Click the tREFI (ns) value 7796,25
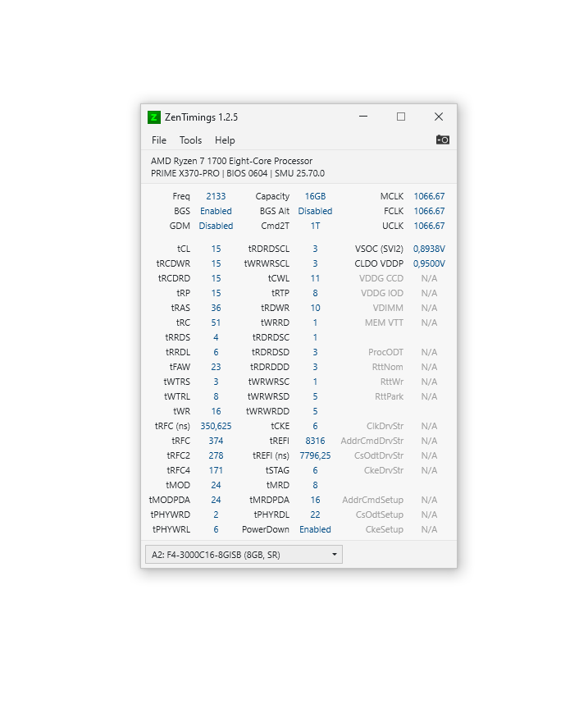The width and height of the screenshot is (588, 709). pyautogui.click(x=315, y=455)
